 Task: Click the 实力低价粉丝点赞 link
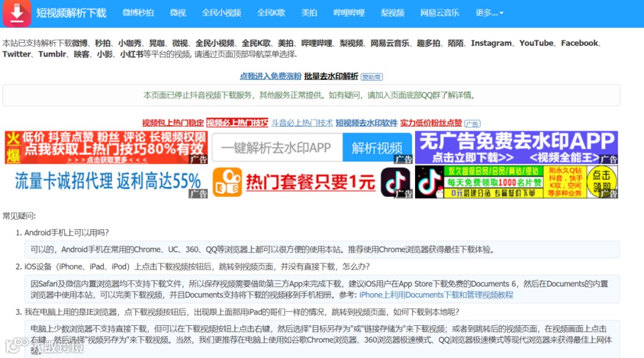[431, 123]
